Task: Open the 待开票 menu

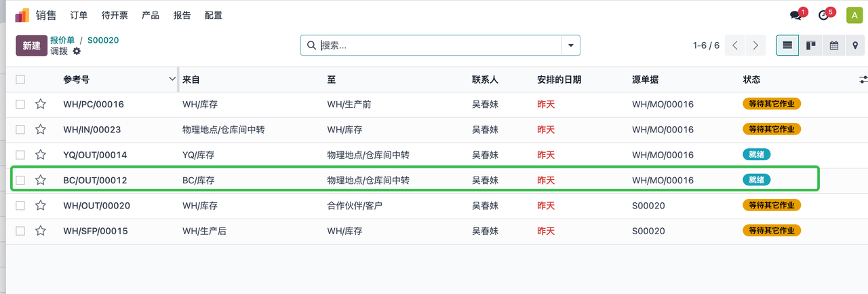Action: pyautogui.click(x=115, y=15)
